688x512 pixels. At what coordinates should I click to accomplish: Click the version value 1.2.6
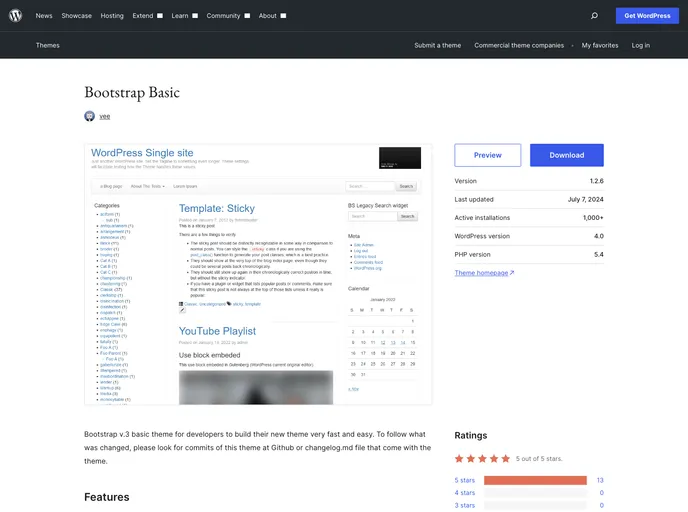[596, 181]
